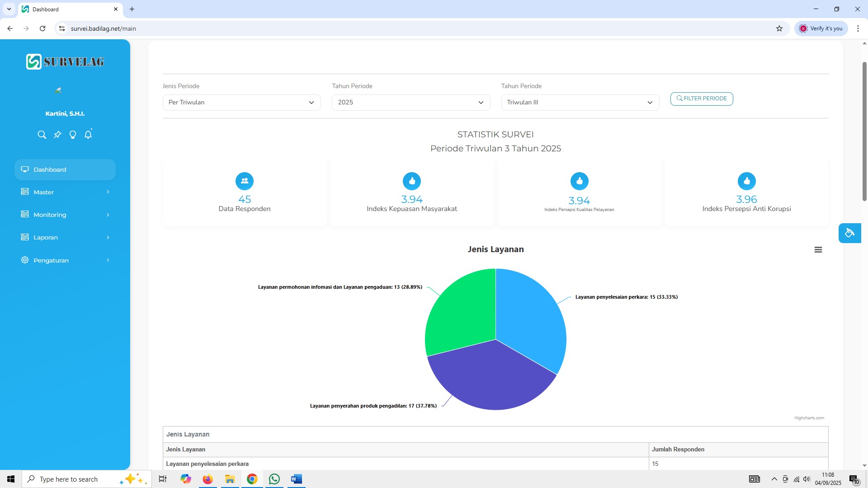The width and height of the screenshot is (868, 488).
Task: Click the lightbulb icon in sidebar
Action: coord(73,135)
